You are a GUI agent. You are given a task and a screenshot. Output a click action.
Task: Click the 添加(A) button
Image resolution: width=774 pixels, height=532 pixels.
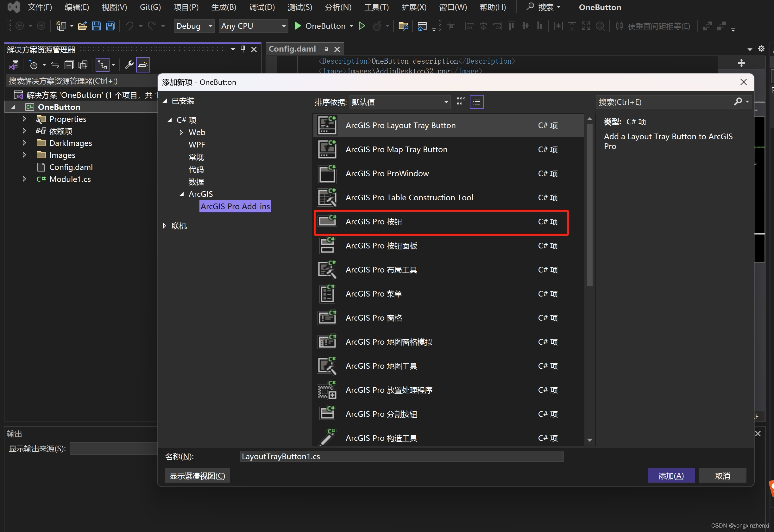pyautogui.click(x=671, y=476)
